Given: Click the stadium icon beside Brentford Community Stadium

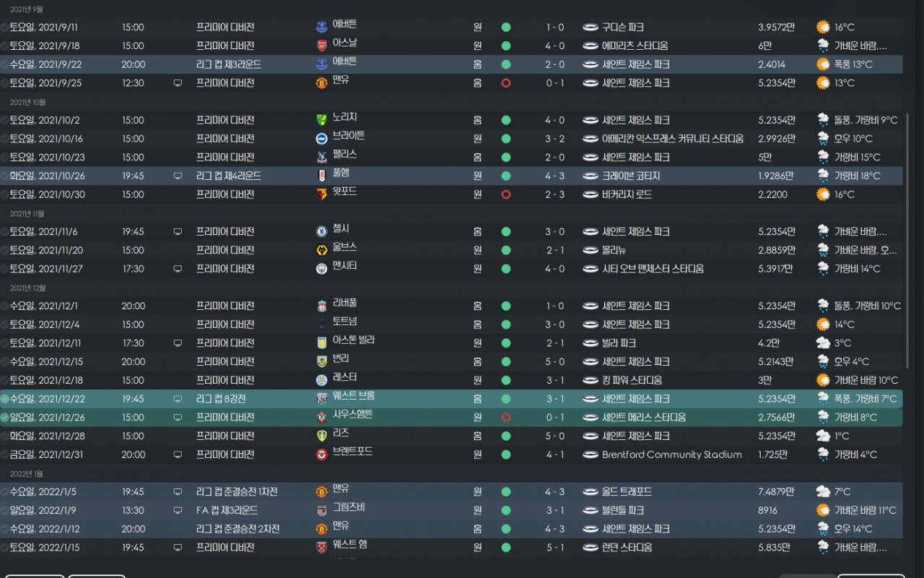Looking at the screenshot, I should click(590, 454).
